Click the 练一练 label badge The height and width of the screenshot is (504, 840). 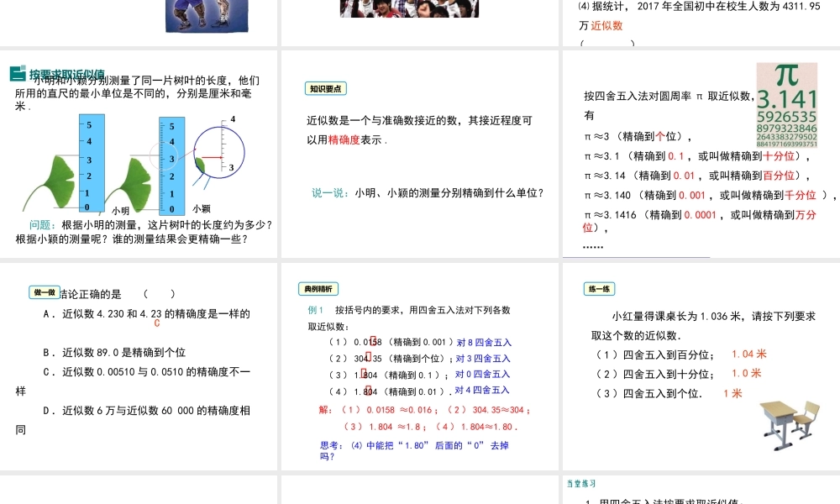(x=599, y=289)
